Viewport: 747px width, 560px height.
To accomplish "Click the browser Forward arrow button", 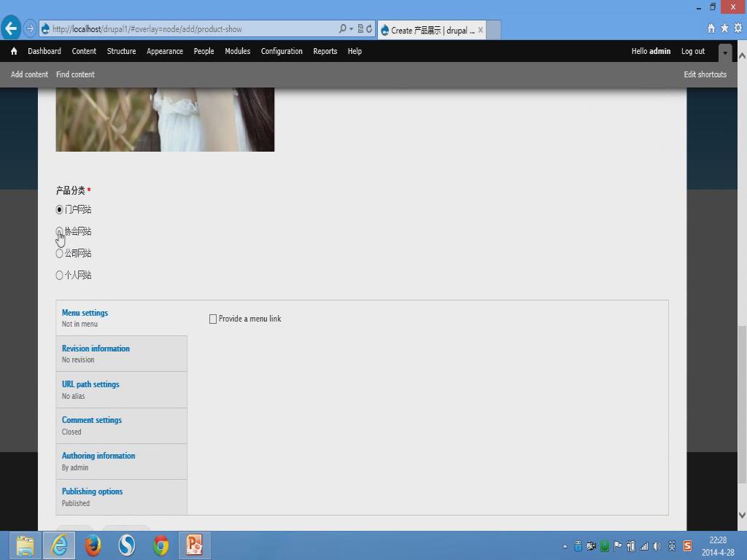I will pos(29,29).
